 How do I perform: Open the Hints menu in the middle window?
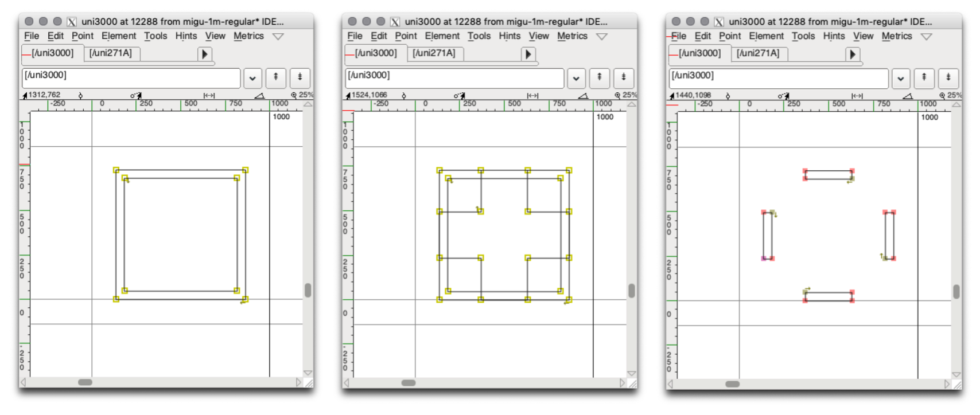[x=510, y=36]
